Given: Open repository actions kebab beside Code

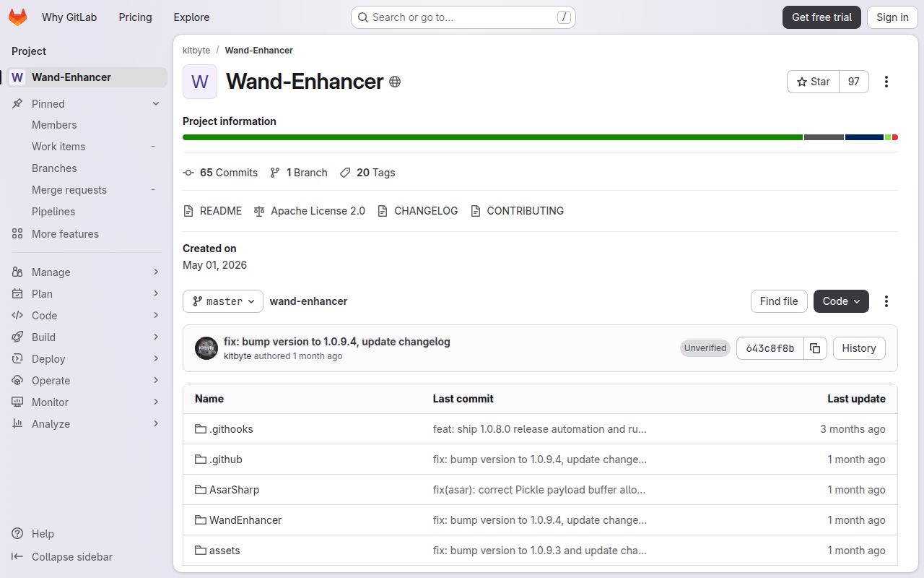Looking at the screenshot, I should (886, 301).
